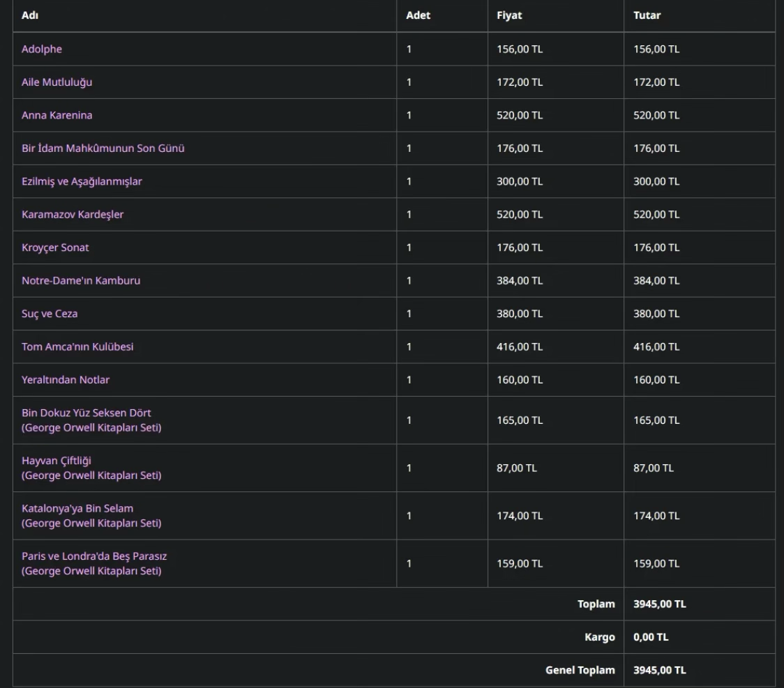Open the Aile Mutluluğu link
The image size is (784, 688).
(56, 82)
